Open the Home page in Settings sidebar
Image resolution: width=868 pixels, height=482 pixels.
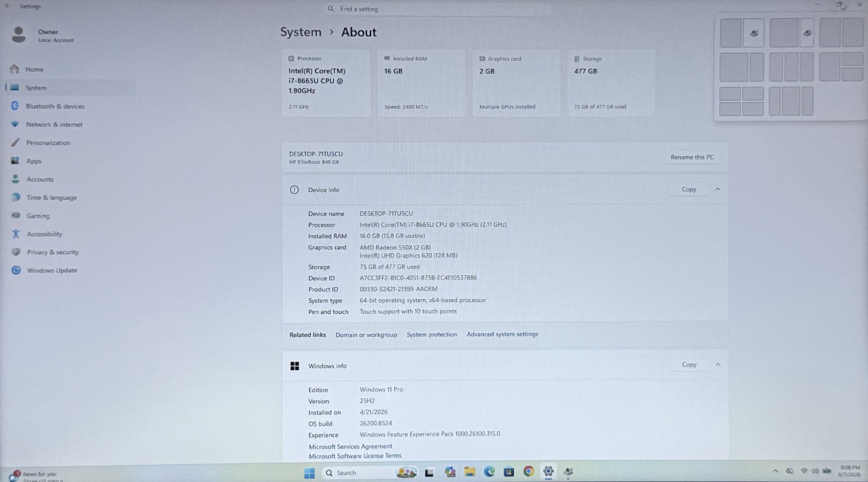[x=34, y=69]
